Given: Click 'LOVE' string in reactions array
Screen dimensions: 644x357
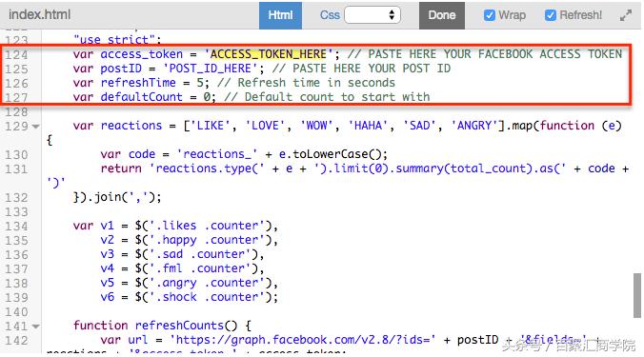Looking at the screenshot, I should tap(265, 126).
